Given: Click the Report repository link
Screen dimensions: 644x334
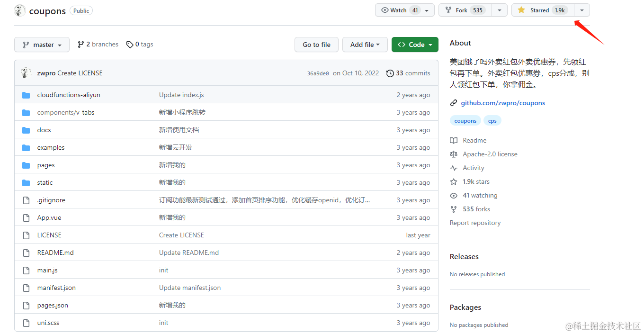Looking at the screenshot, I should tap(475, 223).
